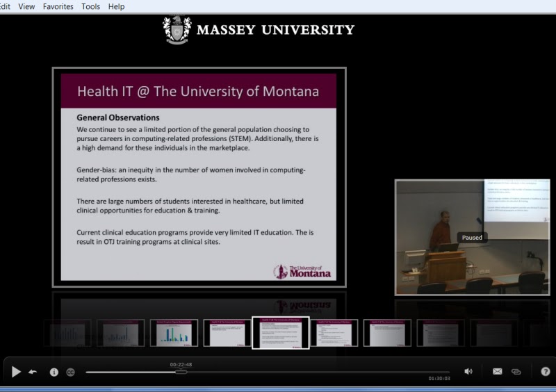Click the paused presenter video window
The height and width of the screenshot is (392, 556).
(x=473, y=237)
